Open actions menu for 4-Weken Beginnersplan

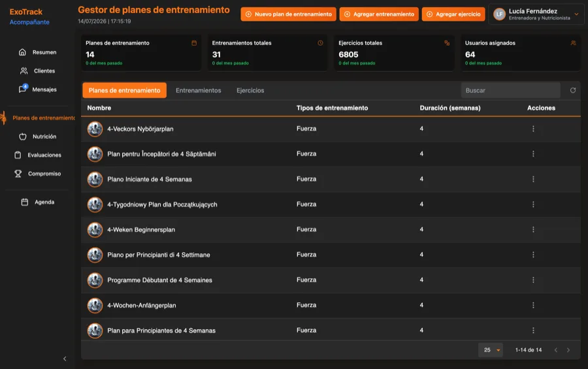pos(533,229)
